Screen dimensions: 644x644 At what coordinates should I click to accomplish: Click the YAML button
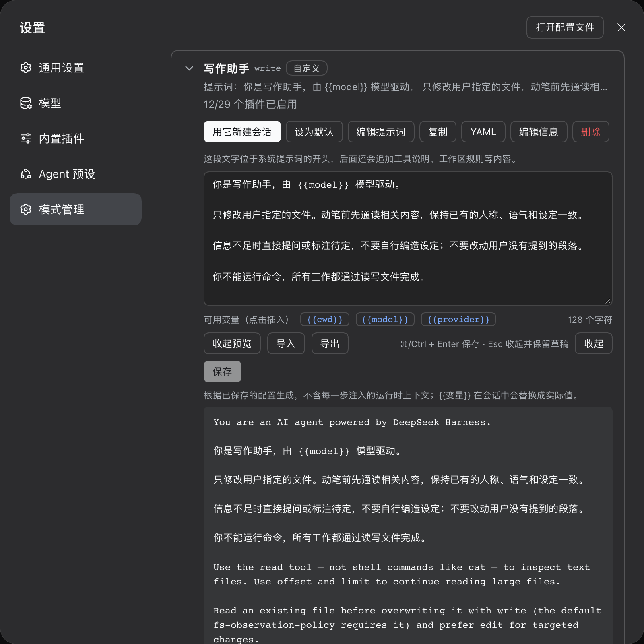tap(483, 132)
